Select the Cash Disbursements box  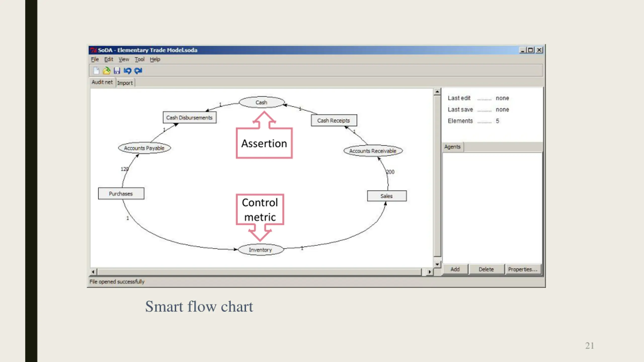click(x=189, y=118)
